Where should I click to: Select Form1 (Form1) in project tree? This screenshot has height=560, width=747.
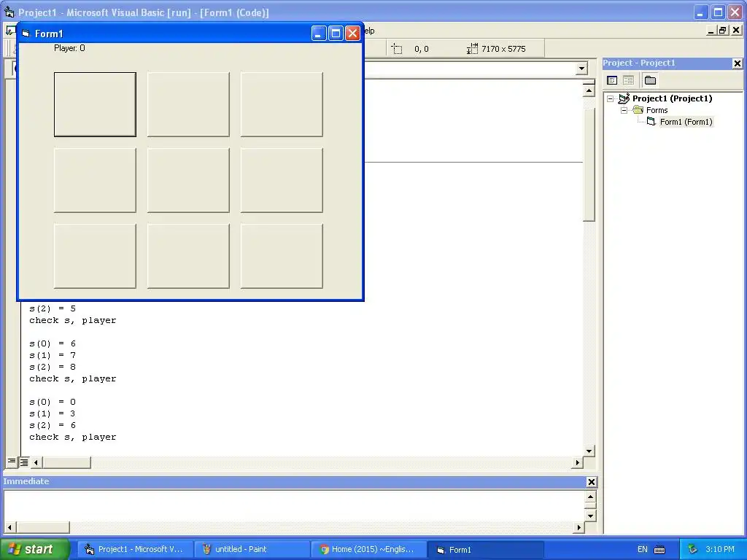coord(686,122)
